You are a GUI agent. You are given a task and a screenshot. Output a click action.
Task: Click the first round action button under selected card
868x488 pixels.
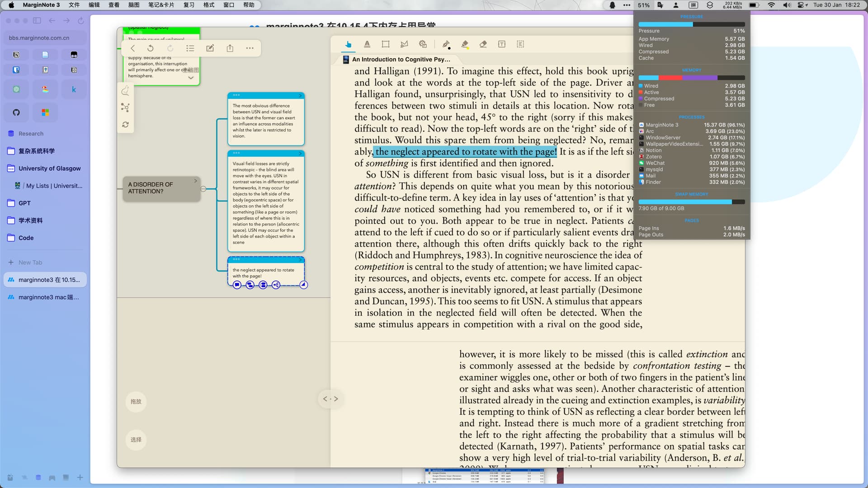pyautogui.click(x=237, y=285)
